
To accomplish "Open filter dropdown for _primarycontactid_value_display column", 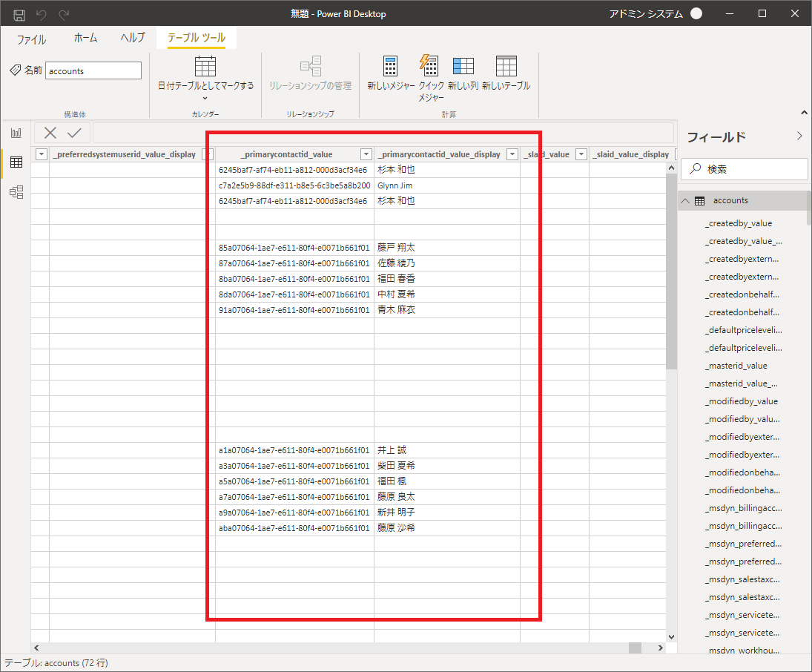I will coord(512,154).
